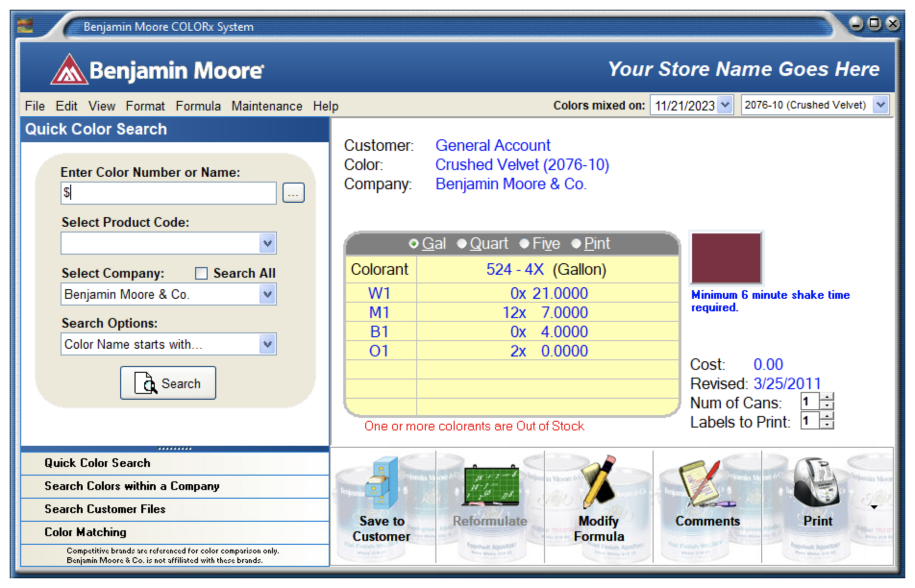
Task: Open Quick Color Search panel entry
Action: click(175, 463)
